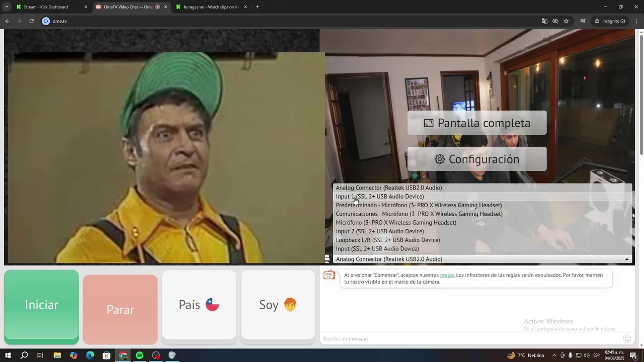Select Loopback L/R (SSL 2+ USB Audio Device)
Screen dimensions: 644x362
click(482, 240)
